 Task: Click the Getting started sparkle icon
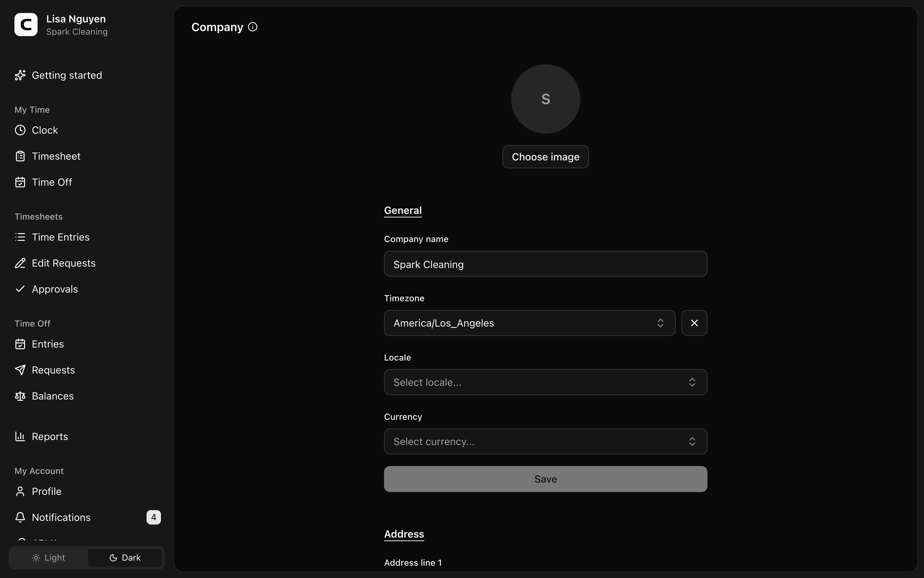20,75
